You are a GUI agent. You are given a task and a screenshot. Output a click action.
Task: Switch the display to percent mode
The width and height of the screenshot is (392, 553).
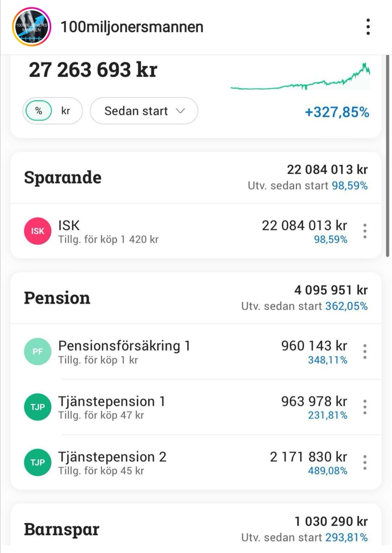tap(38, 111)
